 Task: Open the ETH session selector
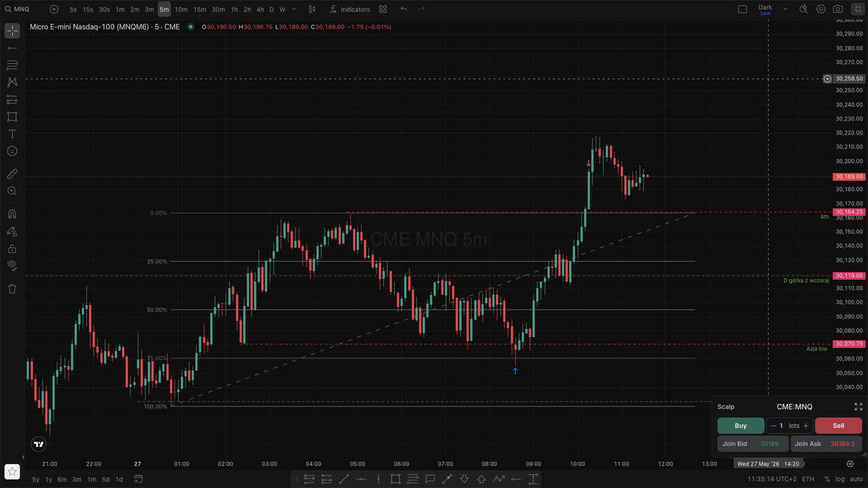point(808,479)
